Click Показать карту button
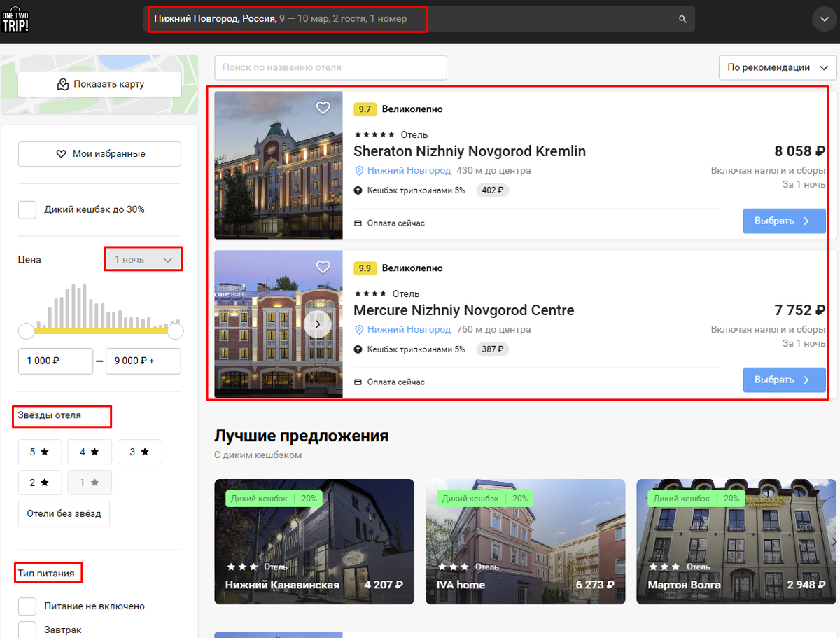This screenshot has height=638, width=840. (x=99, y=84)
